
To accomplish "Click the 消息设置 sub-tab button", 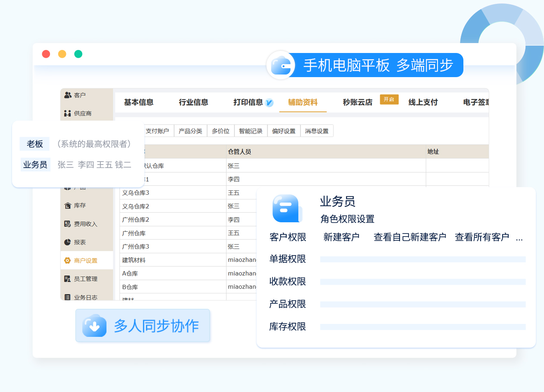I will click(x=317, y=131).
